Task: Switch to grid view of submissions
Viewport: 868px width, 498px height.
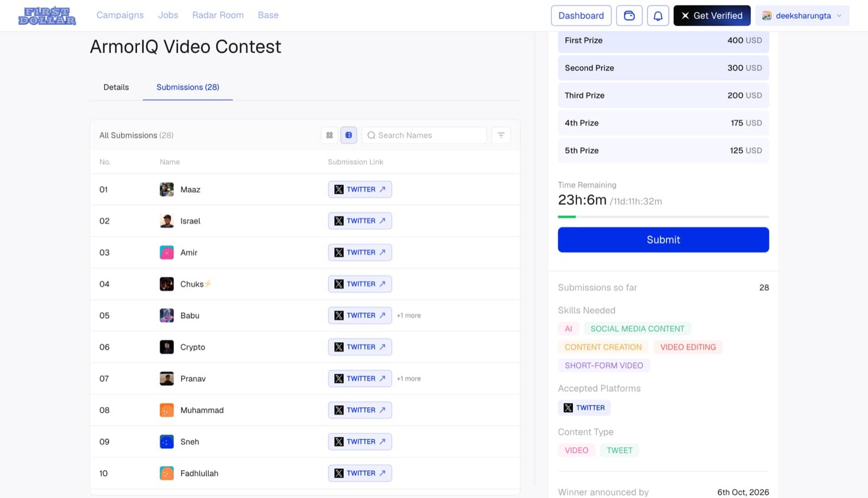Action: click(x=329, y=135)
